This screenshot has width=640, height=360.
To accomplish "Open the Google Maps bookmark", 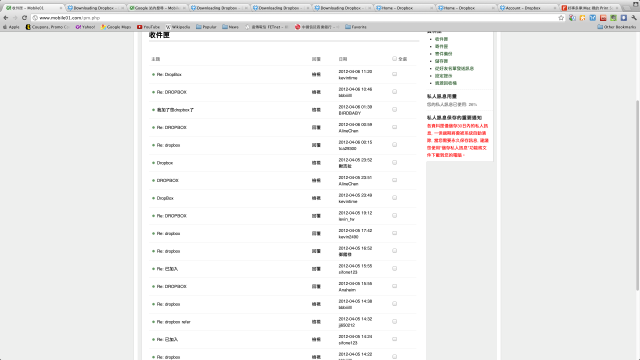I will click(116, 27).
